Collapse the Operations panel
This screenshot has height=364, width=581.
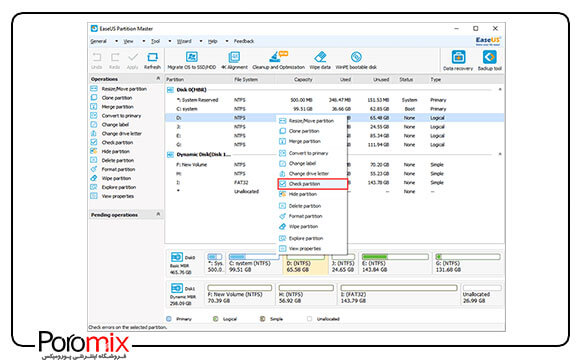point(158,79)
